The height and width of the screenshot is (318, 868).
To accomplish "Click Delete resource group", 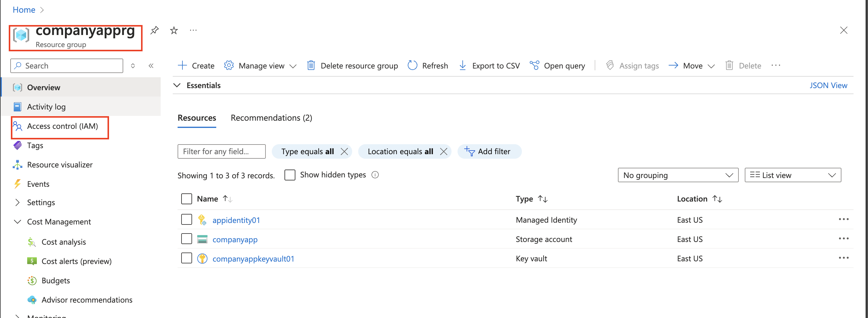I will pos(352,65).
